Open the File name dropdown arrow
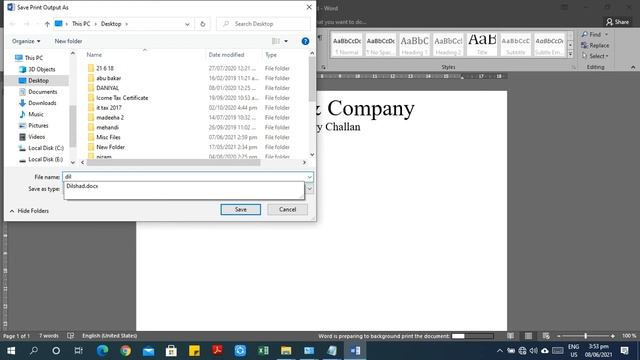 click(309, 177)
